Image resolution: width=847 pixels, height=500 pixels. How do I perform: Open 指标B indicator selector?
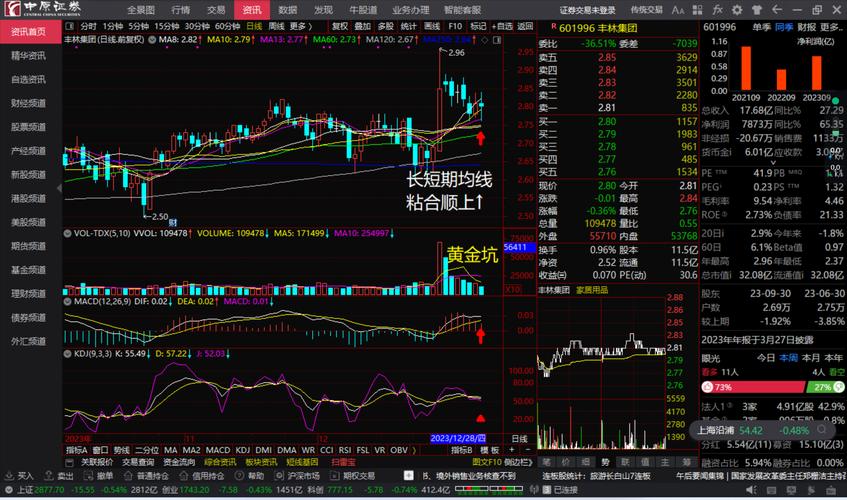coord(462,450)
